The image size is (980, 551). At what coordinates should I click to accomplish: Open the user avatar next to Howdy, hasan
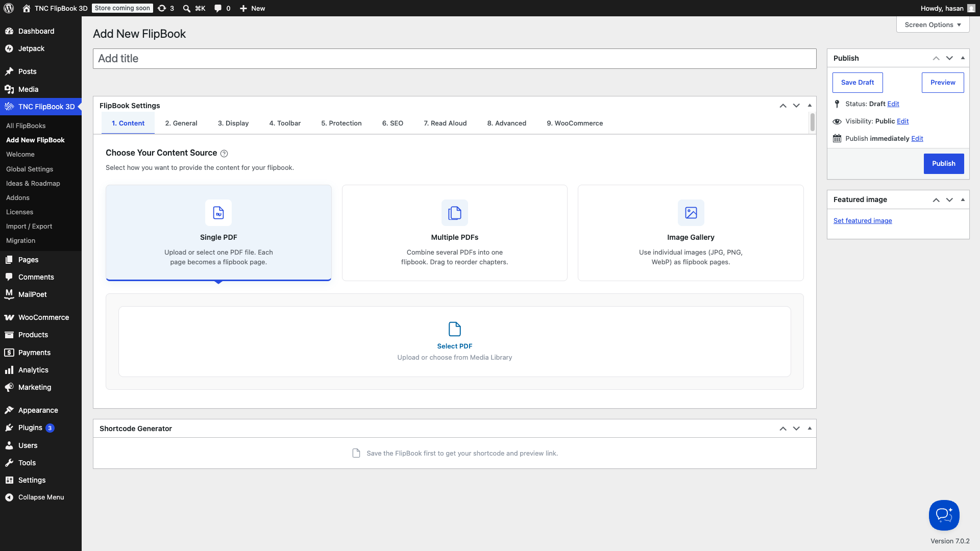pos(971,8)
